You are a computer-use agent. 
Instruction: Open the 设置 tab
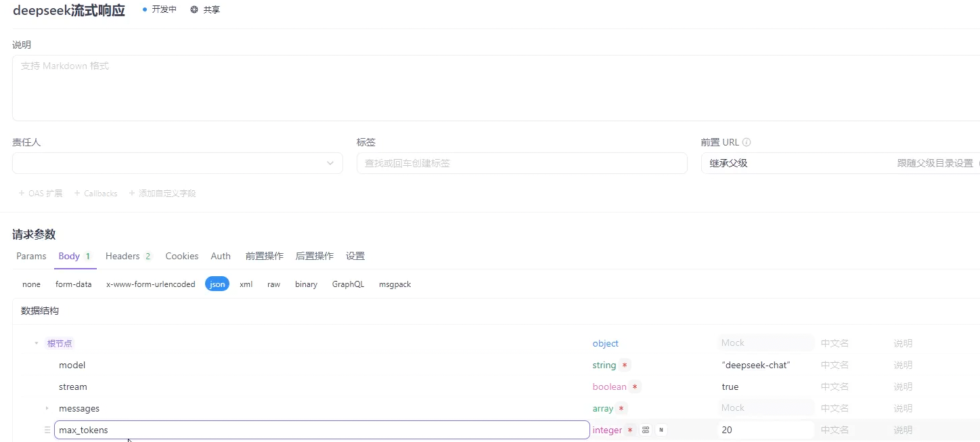[355, 256]
